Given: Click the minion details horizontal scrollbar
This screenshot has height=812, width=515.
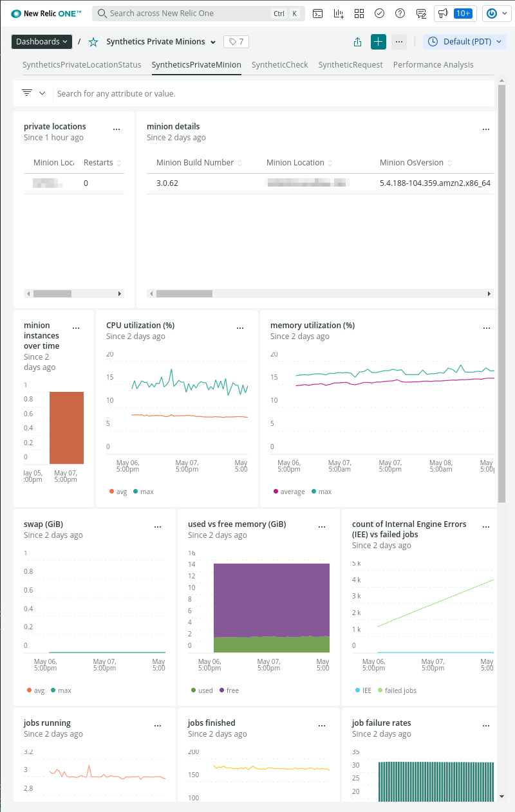Looking at the screenshot, I should coord(184,293).
